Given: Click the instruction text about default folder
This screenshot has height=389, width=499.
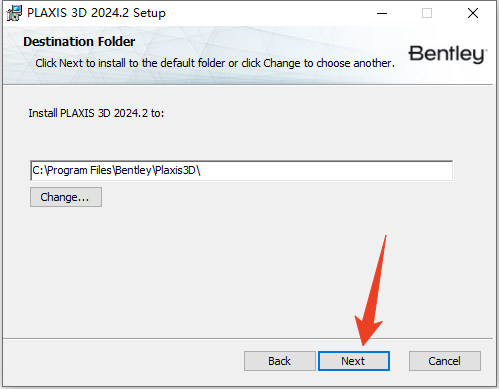Looking at the screenshot, I should (x=215, y=63).
